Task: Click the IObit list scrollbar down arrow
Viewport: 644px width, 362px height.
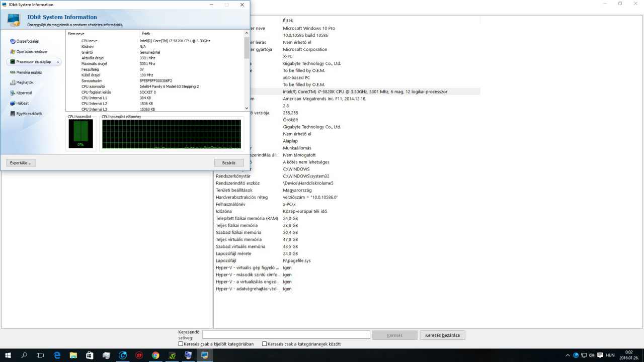Action: [x=247, y=108]
